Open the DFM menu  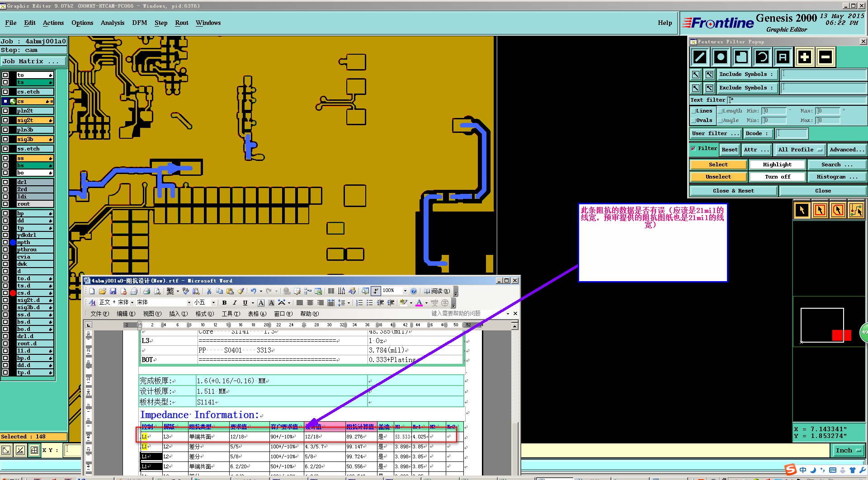coord(140,23)
